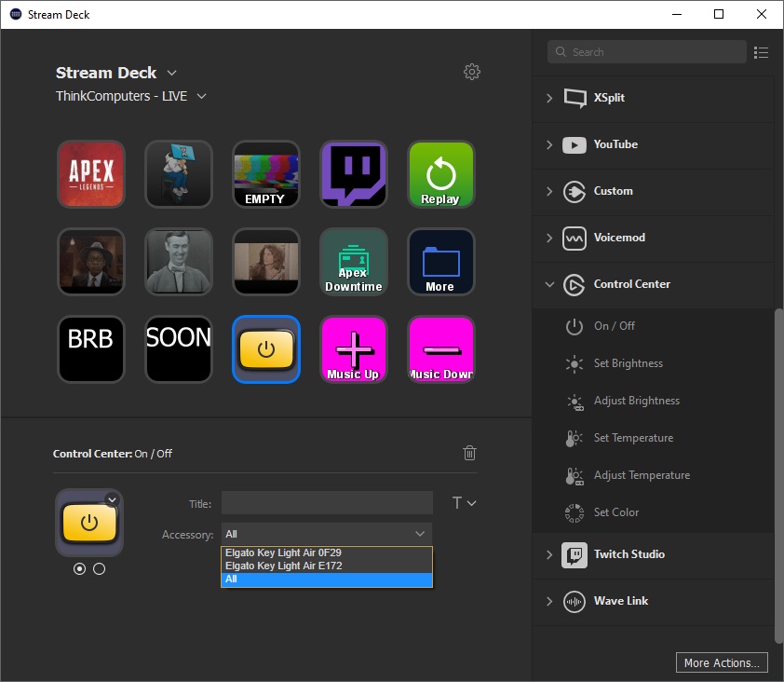Click the Custom category icon
784x682 pixels.
[574, 192]
